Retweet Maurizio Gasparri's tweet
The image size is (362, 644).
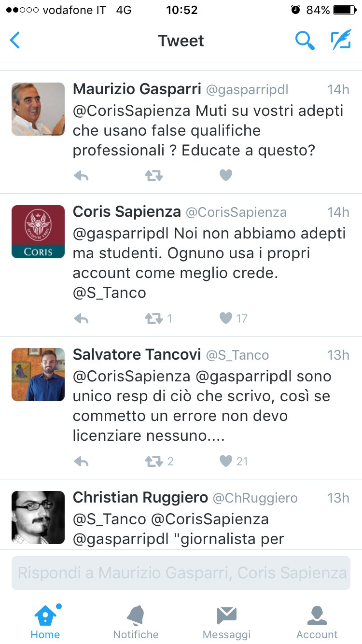point(154,176)
